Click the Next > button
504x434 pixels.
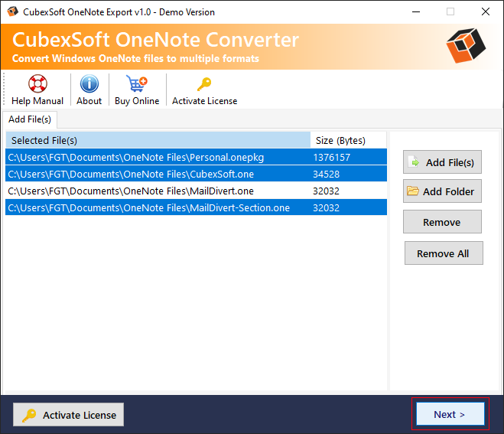click(x=450, y=414)
